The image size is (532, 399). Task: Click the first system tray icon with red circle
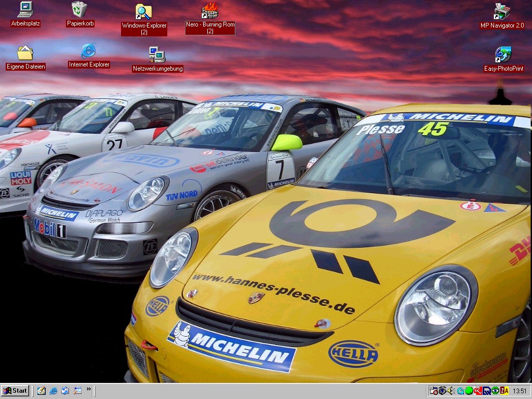click(x=434, y=391)
